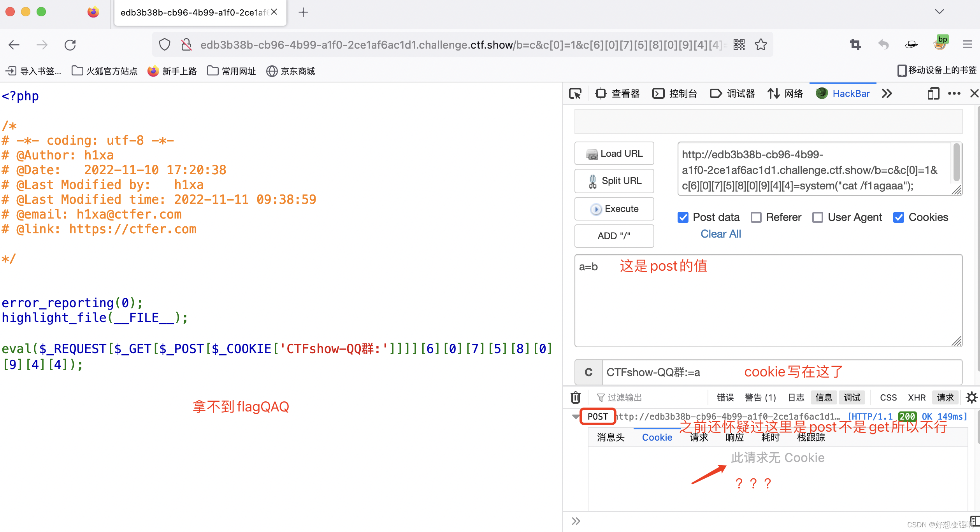The height and width of the screenshot is (532, 980).
Task: Open the 消息头 headers tab of the request
Action: click(x=611, y=437)
